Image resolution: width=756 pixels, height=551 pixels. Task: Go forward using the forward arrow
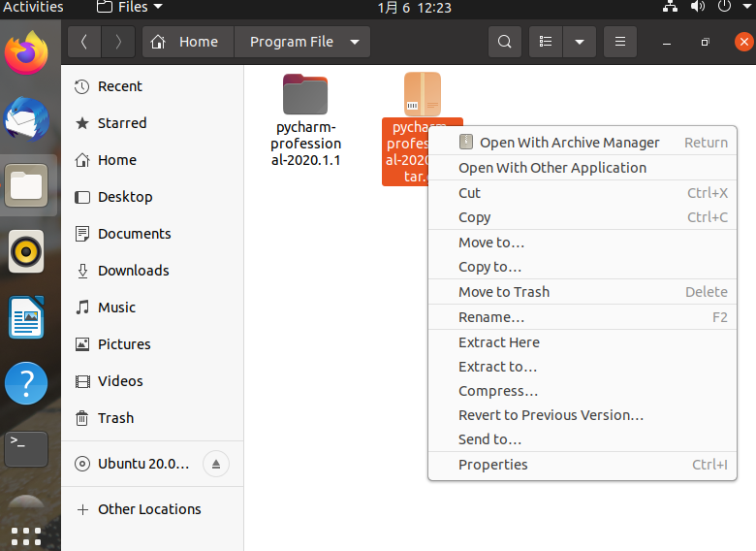117,42
